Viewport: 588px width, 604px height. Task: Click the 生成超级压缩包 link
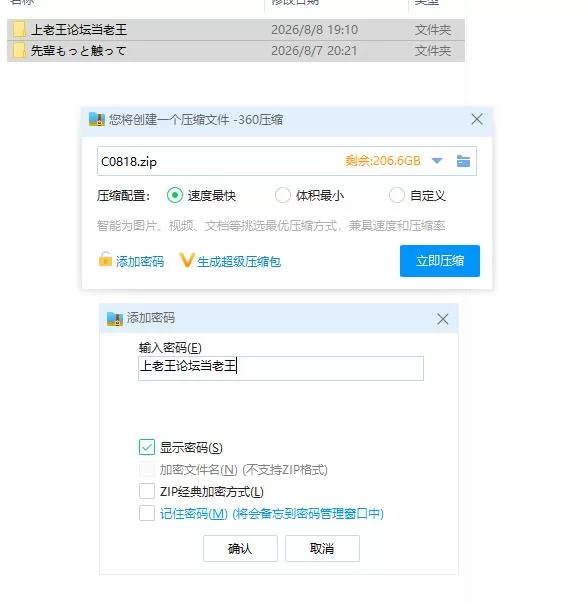click(239, 262)
